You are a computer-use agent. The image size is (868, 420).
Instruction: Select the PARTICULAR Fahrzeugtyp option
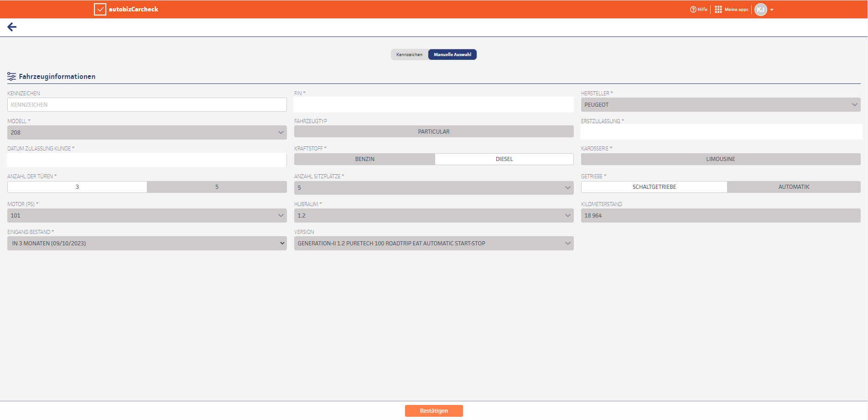(x=434, y=132)
